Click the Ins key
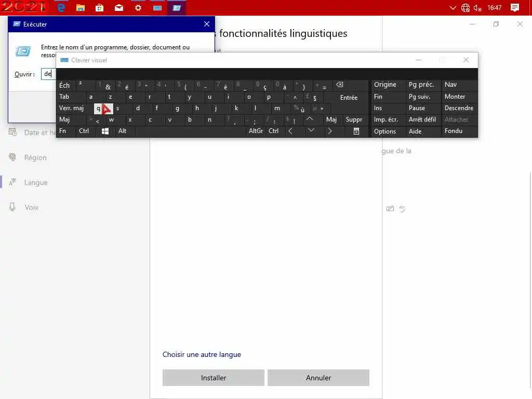Image resolution: width=532 pixels, height=399 pixels. (378, 108)
